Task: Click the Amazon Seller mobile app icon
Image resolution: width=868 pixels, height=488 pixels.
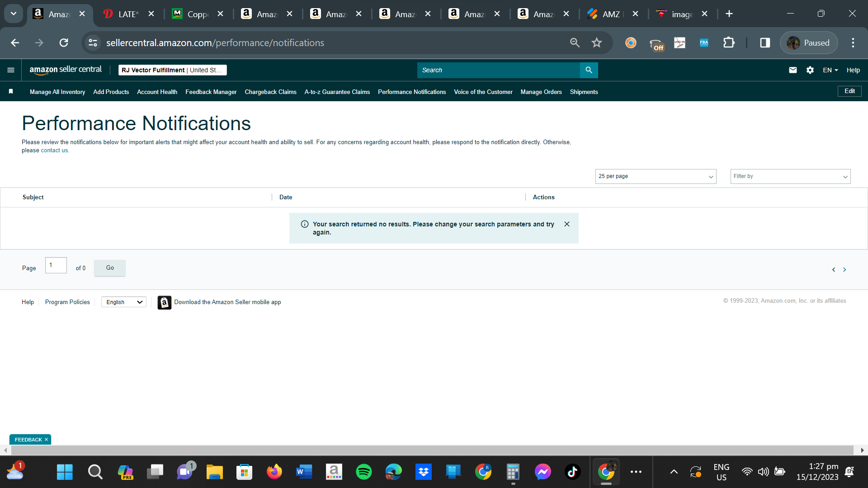Action: tap(164, 302)
